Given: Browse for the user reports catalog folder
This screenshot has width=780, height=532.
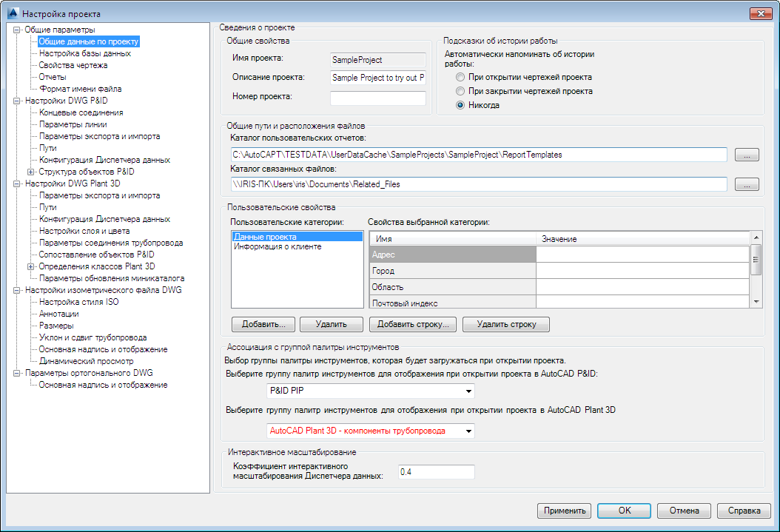Looking at the screenshot, I should 747,155.
